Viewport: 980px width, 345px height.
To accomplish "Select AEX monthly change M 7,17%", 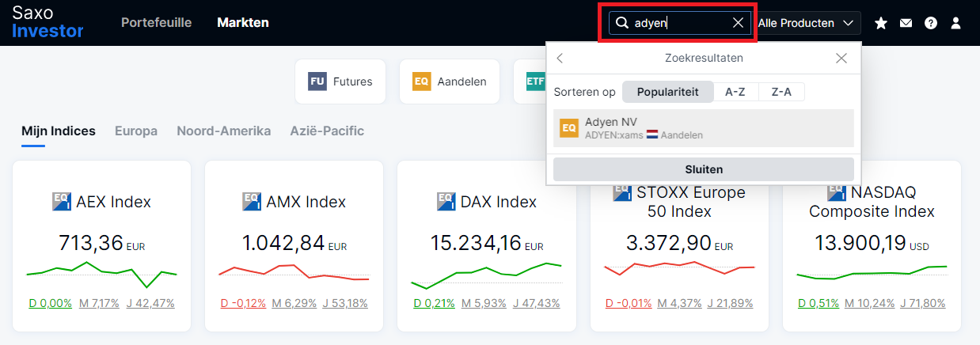I will pyautogui.click(x=99, y=303).
